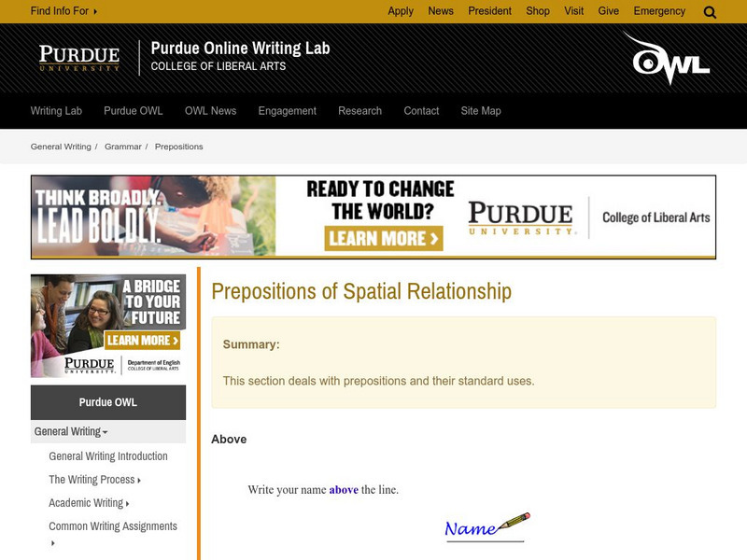Click the bold word above in sentence

click(x=344, y=489)
